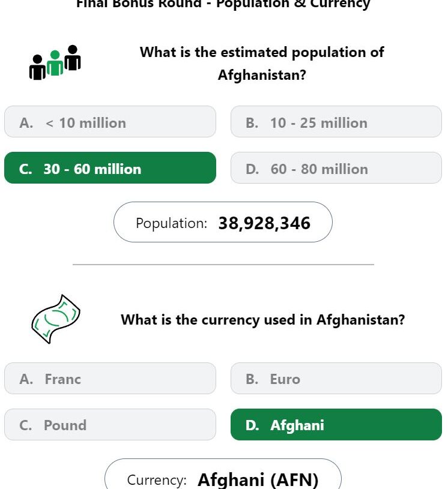
Task: Click the three-people population icon
Action: [55, 62]
